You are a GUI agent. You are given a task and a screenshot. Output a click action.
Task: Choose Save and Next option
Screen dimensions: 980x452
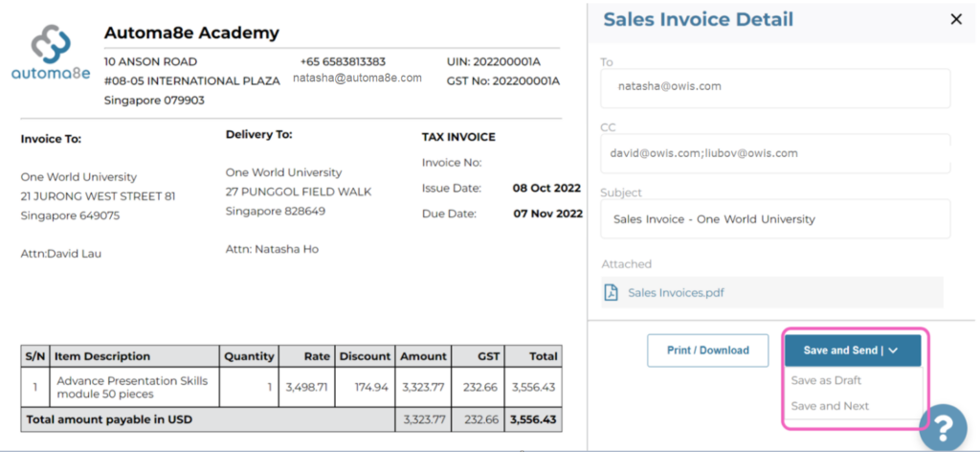tap(830, 406)
